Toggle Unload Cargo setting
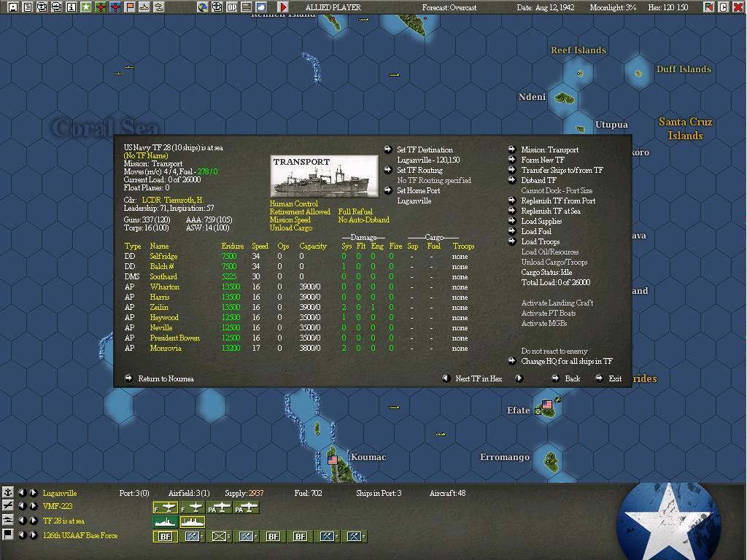The height and width of the screenshot is (560, 747). pyautogui.click(x=290, y=228)
